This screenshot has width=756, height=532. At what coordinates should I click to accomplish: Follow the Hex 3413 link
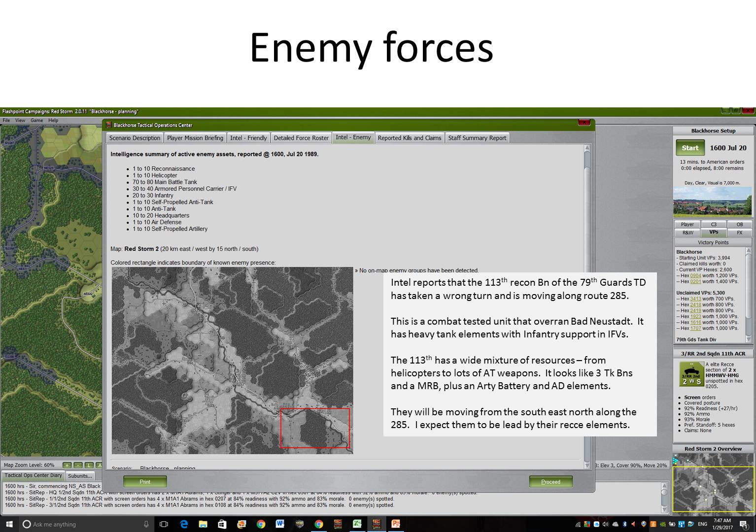695,299
